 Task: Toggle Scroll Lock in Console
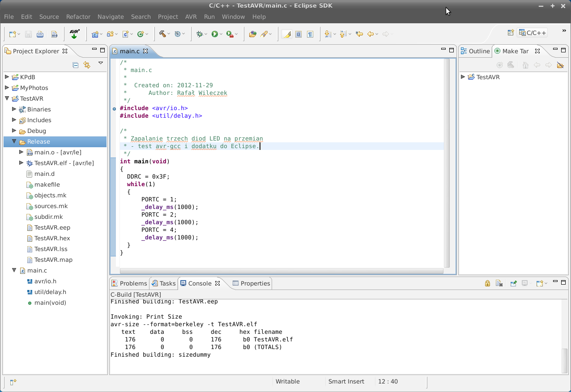point(487,283)
